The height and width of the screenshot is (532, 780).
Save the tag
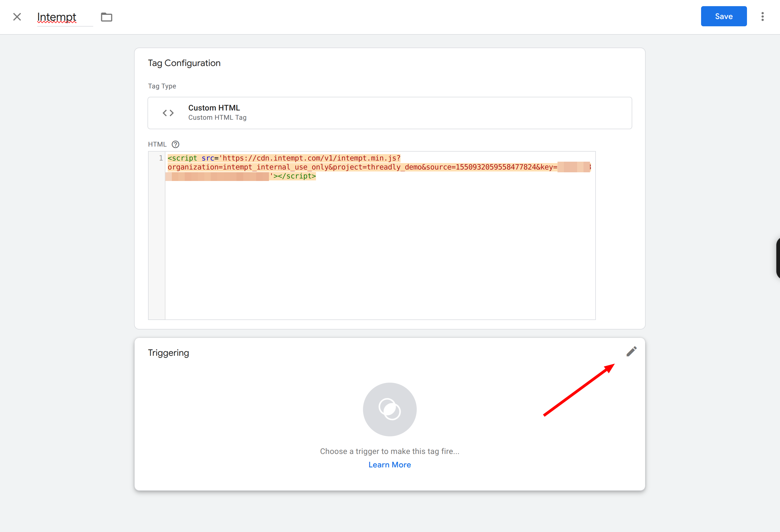tap(724, 17)
